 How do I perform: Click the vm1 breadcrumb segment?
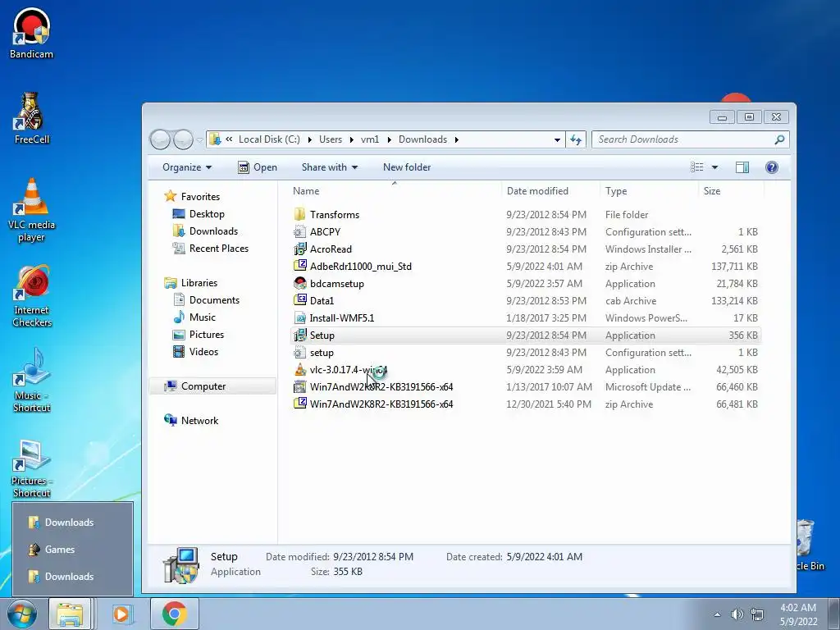(370, 139)
